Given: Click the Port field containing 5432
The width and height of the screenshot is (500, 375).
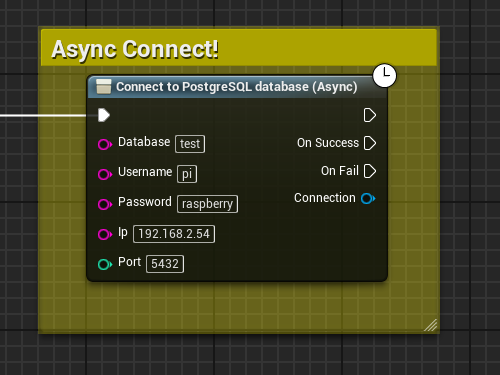Looking at the screenshot, I should tap(165, 264).
